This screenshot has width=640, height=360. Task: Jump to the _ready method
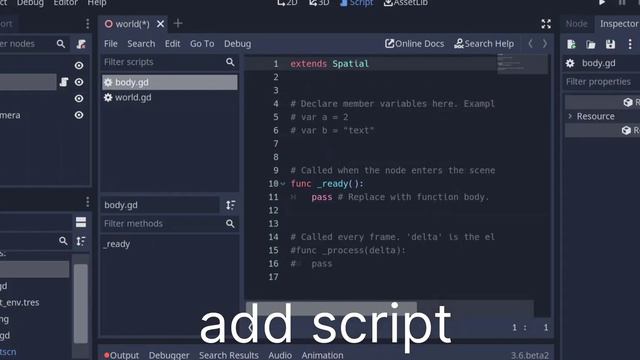point(117,244)
